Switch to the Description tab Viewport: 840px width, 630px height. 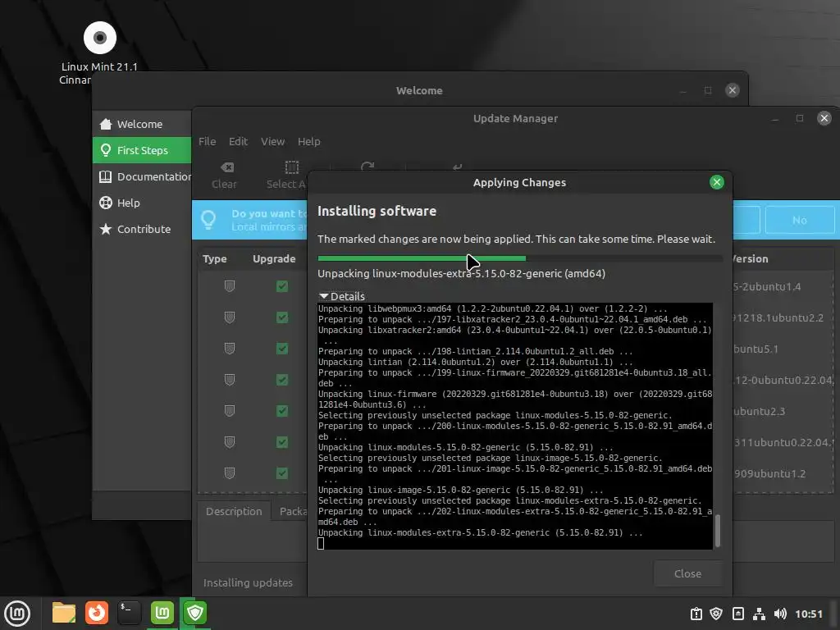click(234, 512)
